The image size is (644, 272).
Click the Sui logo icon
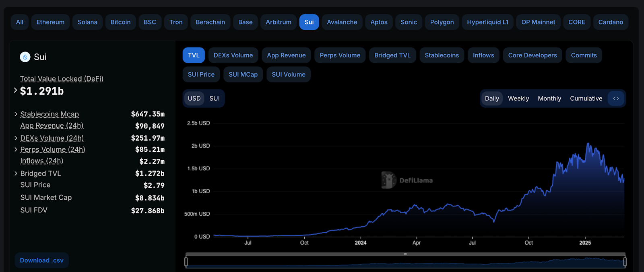[x=25, y=57]
